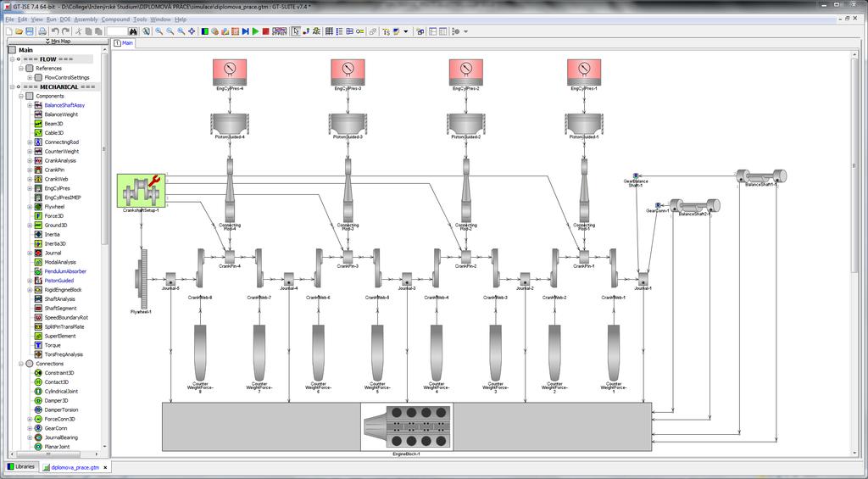Expand the FlowControlSettings tree node

coord(30,77)
